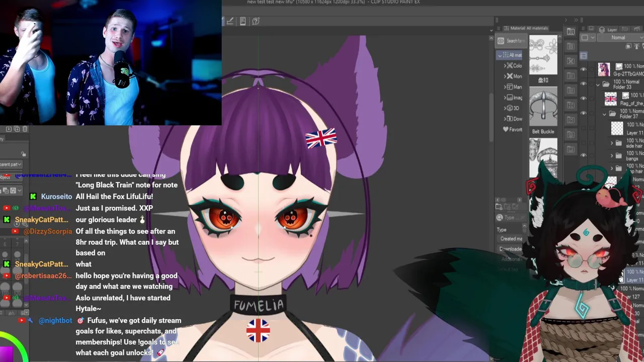Open the palette color dropdown
Viewport: 644px width, 362px height.
[588, 38]
